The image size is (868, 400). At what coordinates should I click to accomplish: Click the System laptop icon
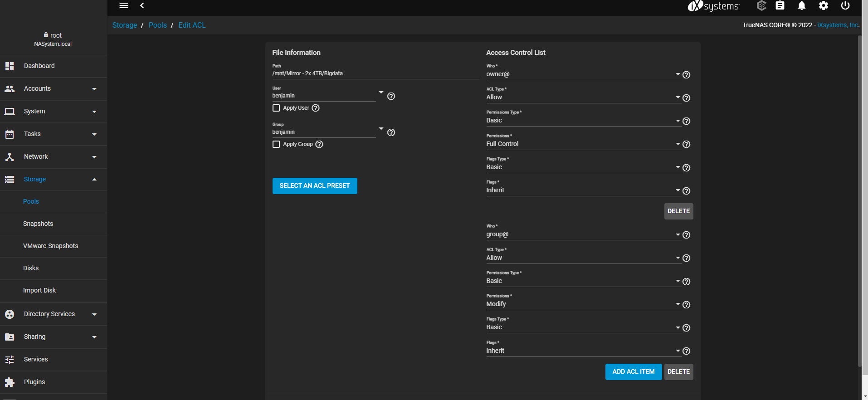tap(10, 112)
